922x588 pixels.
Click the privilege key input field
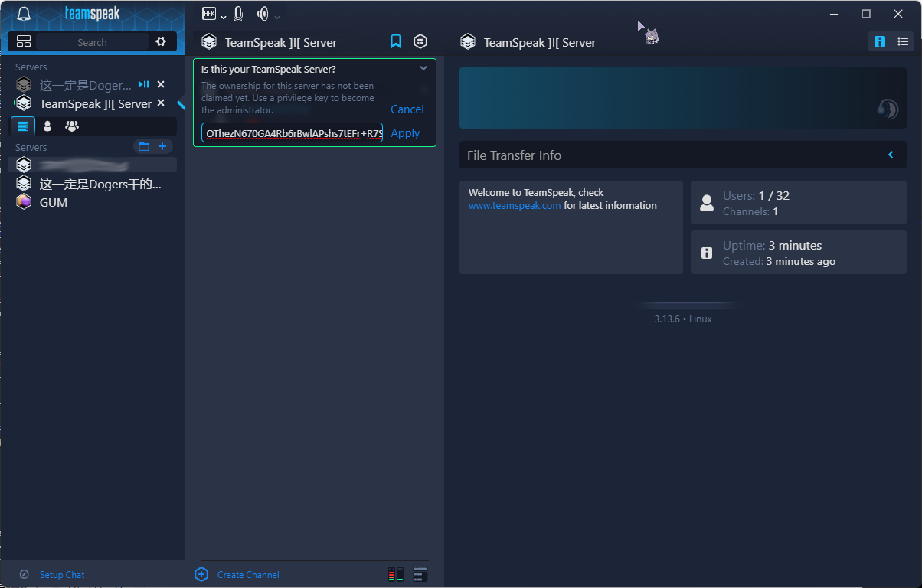point(292,133)
